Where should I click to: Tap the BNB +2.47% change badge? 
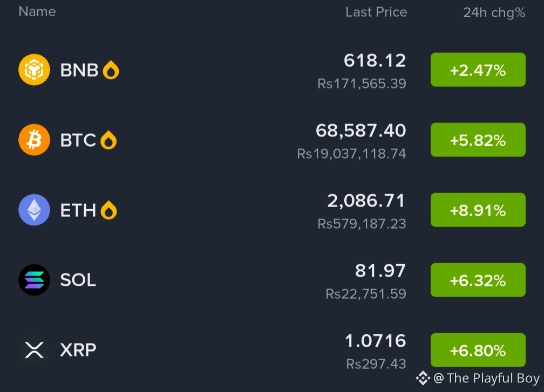pyautogui.click(x=478, y=70)
